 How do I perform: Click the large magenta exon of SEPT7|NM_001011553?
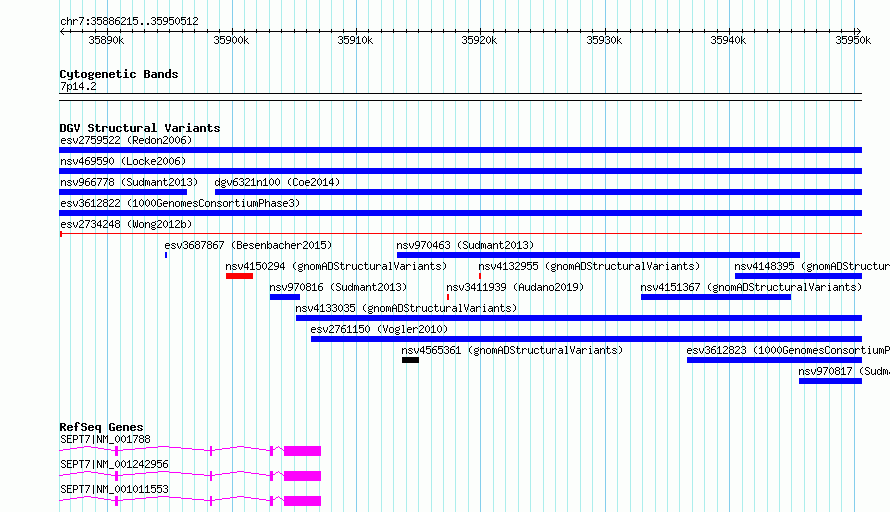pyautogui.click(x=303, y=501)
